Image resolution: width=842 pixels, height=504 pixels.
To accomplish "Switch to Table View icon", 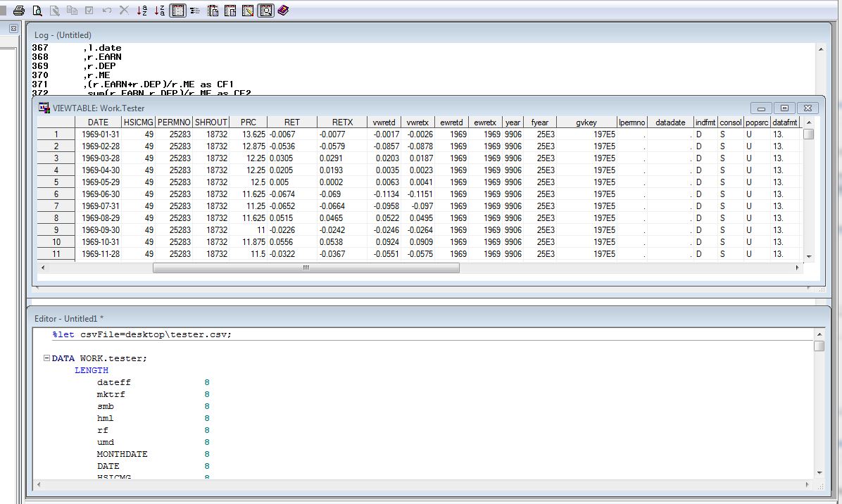I will tap(177, 10).
